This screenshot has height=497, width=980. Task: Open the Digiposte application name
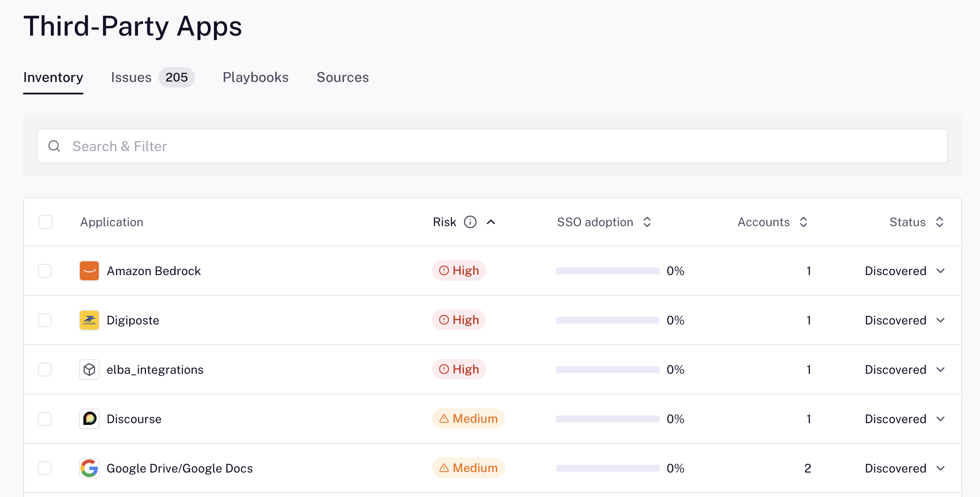tap(133, 320)
